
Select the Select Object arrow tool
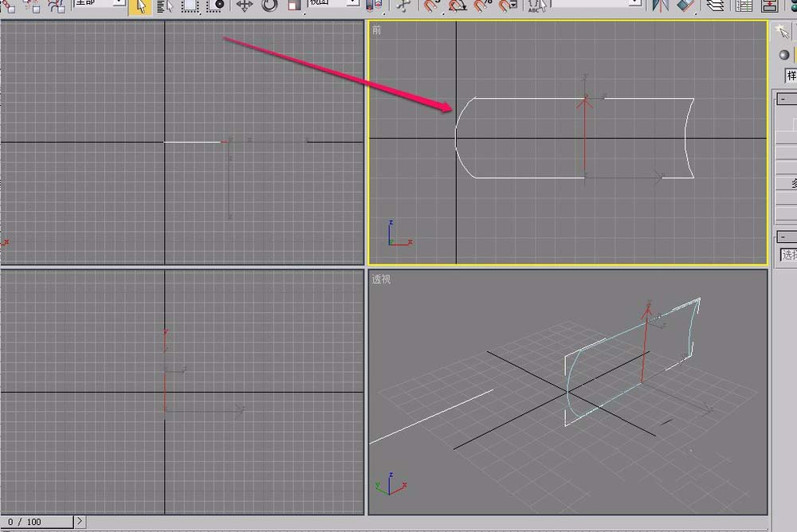pos(140,6)
